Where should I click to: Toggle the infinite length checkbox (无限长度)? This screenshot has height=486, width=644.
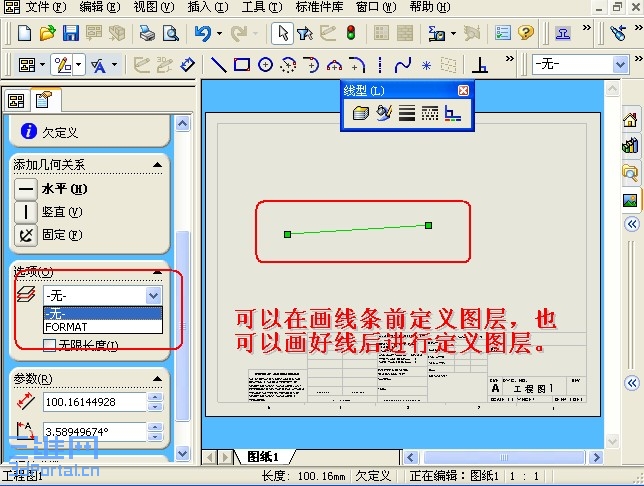coord(49,345)
